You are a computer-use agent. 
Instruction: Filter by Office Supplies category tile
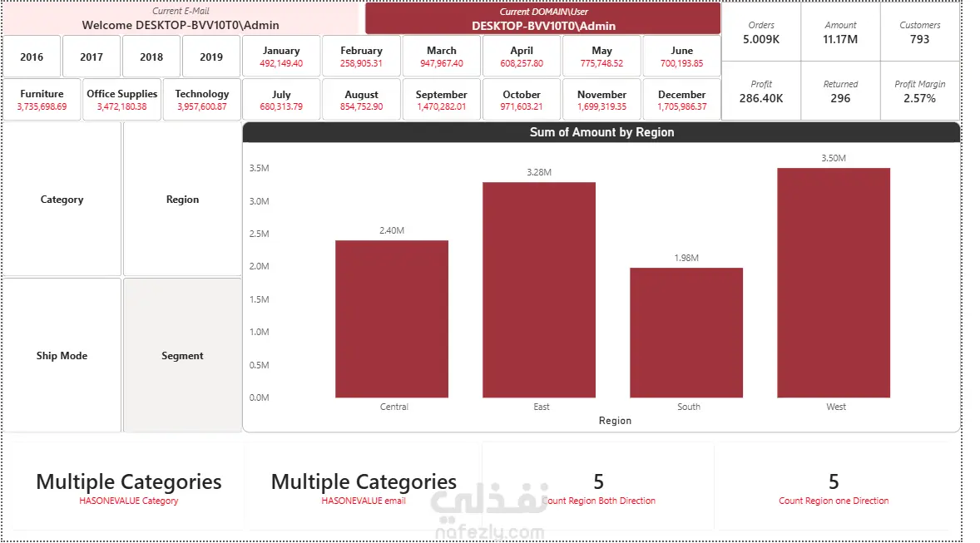pyautogui.click(x=121, y=99)
